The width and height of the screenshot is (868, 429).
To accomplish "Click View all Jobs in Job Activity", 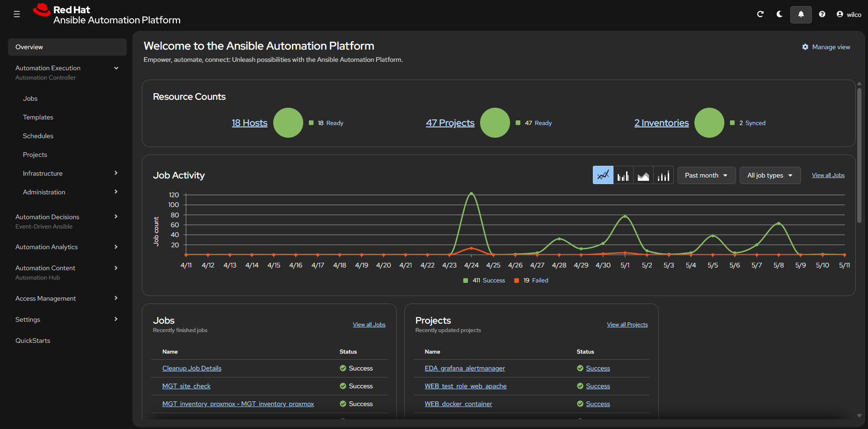I will tap(828, 175).
